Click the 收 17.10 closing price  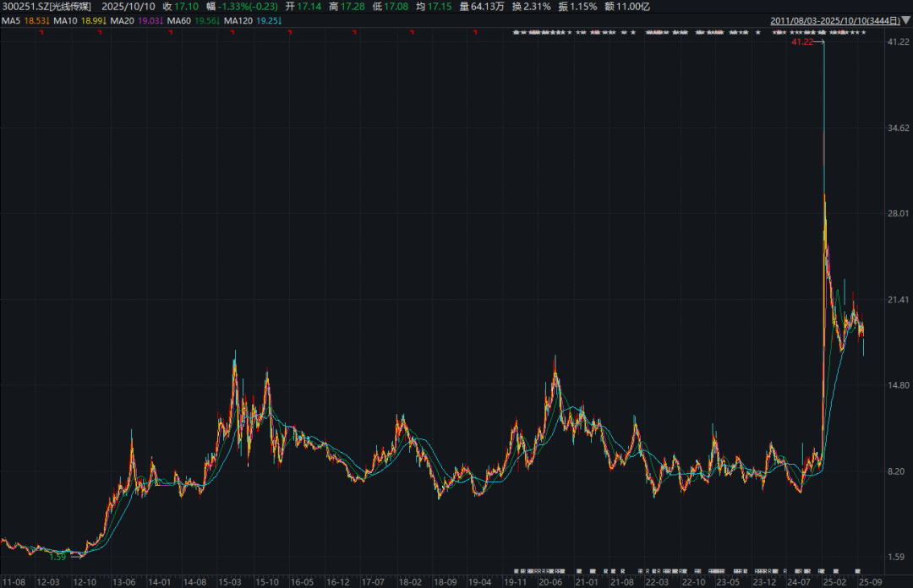pos(181,7)
